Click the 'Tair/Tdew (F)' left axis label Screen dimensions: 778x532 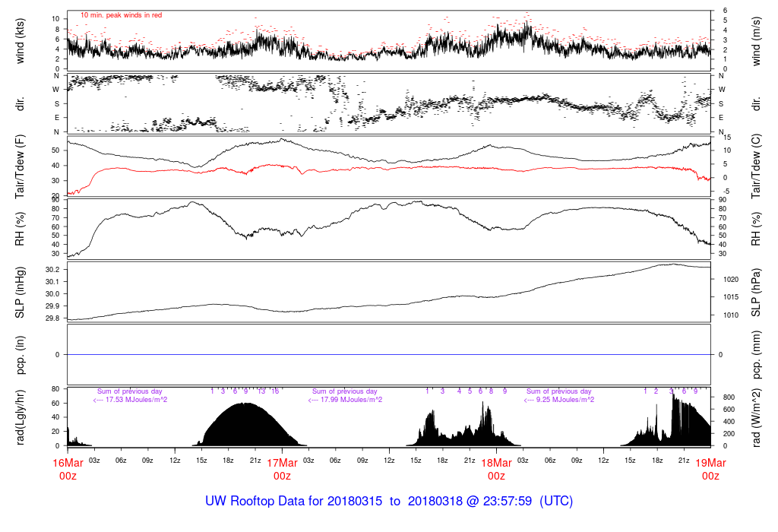(20, 166)
